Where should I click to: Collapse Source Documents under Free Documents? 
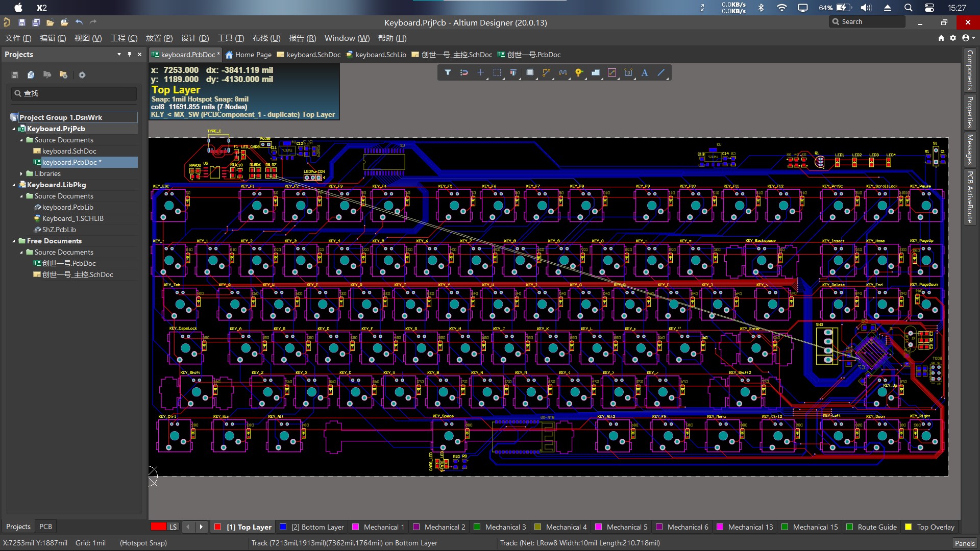pyautogui.click(x=21, y=253)
